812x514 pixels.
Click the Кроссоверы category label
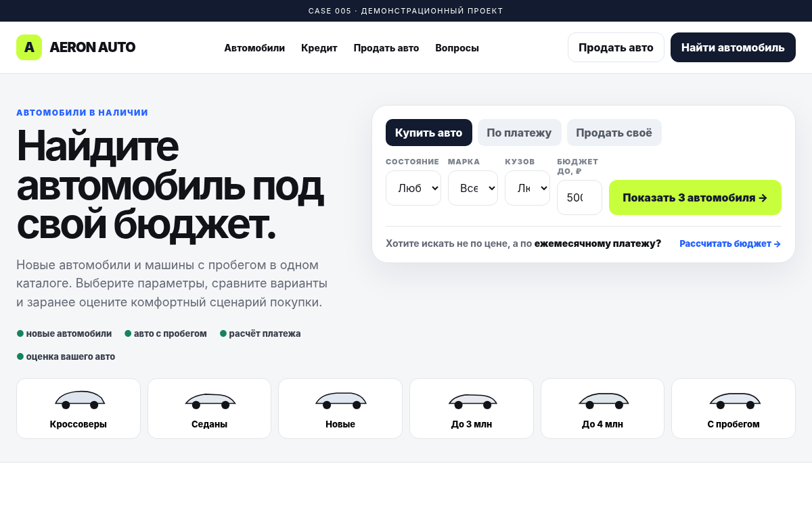tap(78, 425)
